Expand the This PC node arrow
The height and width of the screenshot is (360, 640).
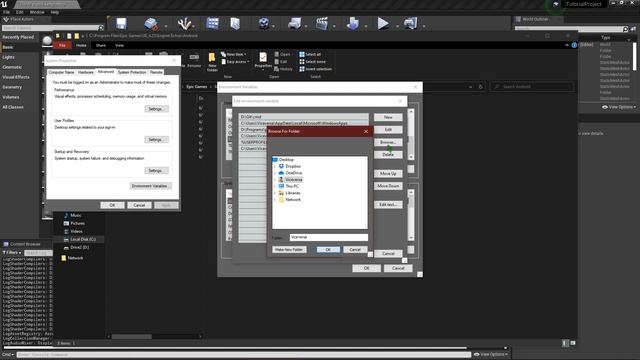point(275,187)
